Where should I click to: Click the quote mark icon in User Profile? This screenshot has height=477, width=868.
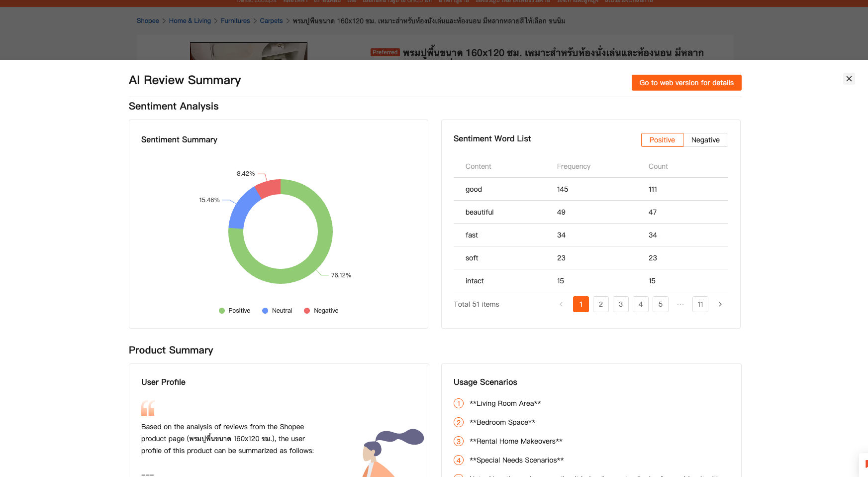(148, 408)
